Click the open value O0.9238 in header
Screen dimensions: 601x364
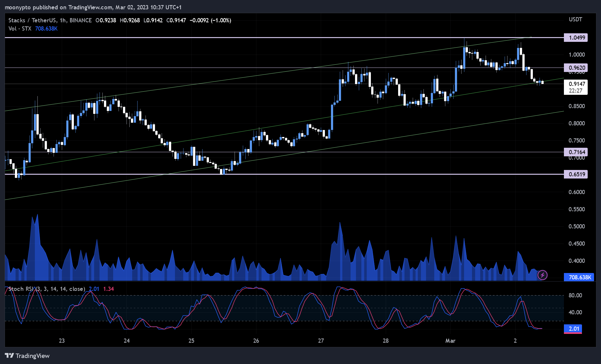point(106,20)
